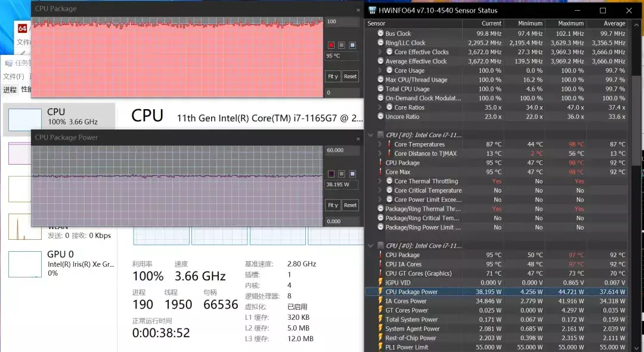Click the clock icon beside Ring/LLC Clock
This screenshot has width=644, height=352.
coord(380,42)
